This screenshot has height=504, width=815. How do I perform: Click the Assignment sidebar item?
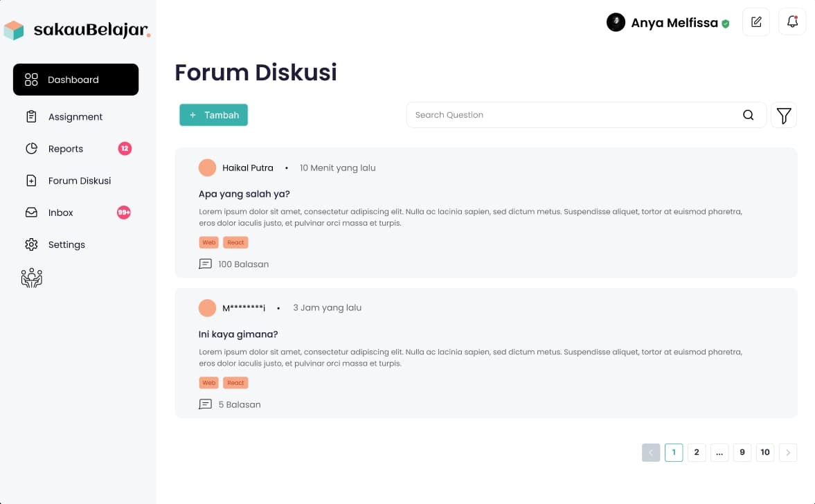[x=75, y=116]
